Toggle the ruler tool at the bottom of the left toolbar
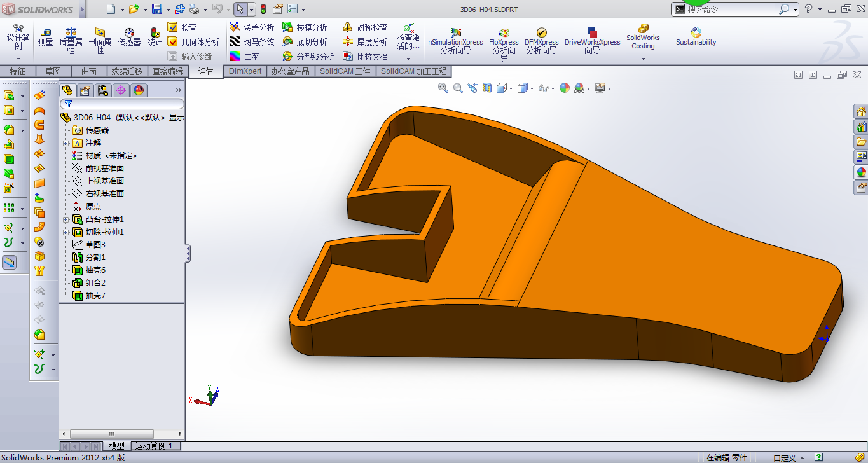The height and width of the screenshot is (463, 868). [10, 262]
